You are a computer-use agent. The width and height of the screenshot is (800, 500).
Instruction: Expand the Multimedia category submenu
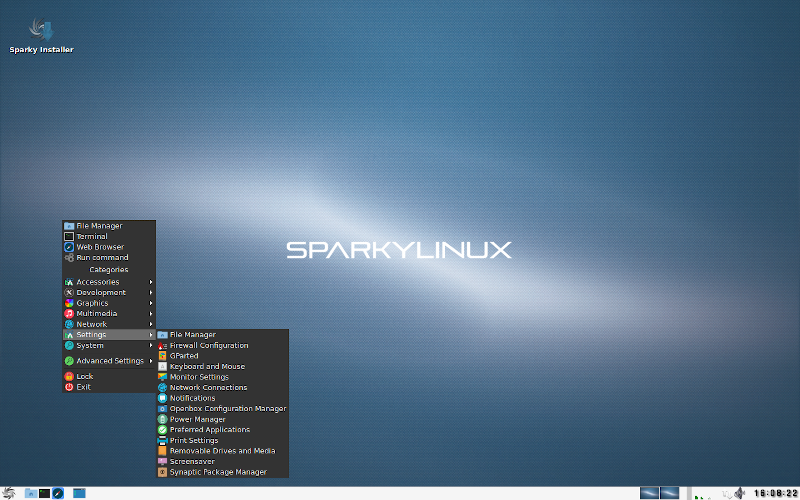point(109,314)
